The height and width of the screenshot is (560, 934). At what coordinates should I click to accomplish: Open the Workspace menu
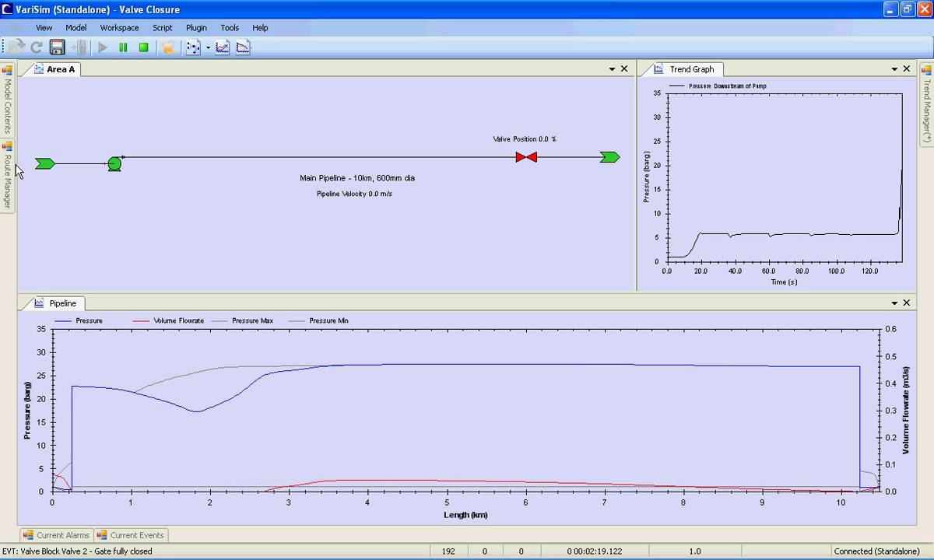pos(119,27)
